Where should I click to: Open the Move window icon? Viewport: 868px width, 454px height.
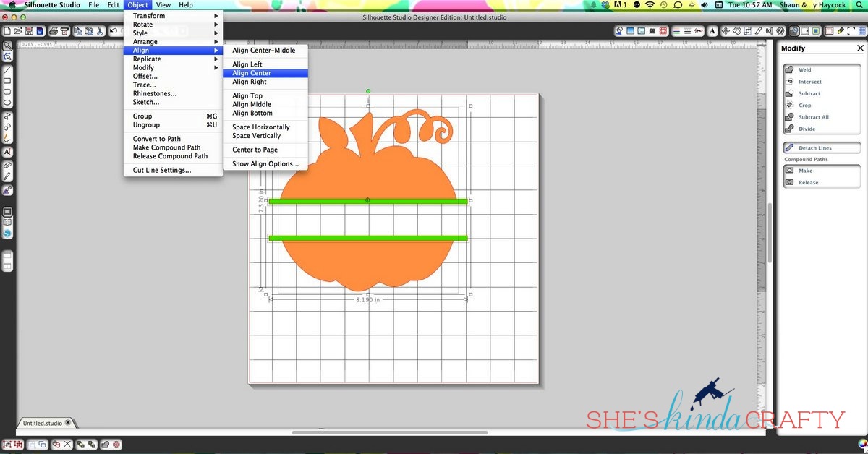tap(726, 31)
